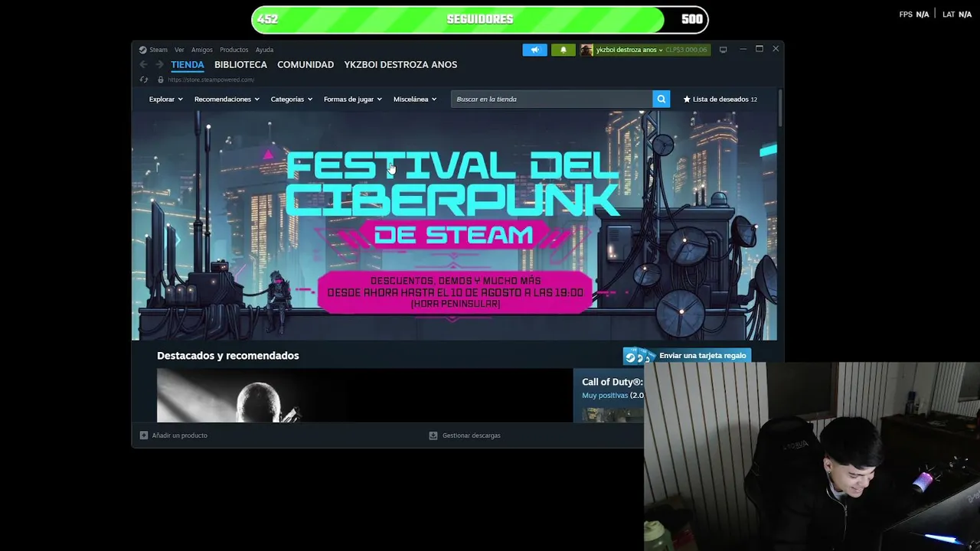The height and width of the screenshot is (551, 980).
Task: Click the blue magnifier search button
Action: click(x=661, y=99)
